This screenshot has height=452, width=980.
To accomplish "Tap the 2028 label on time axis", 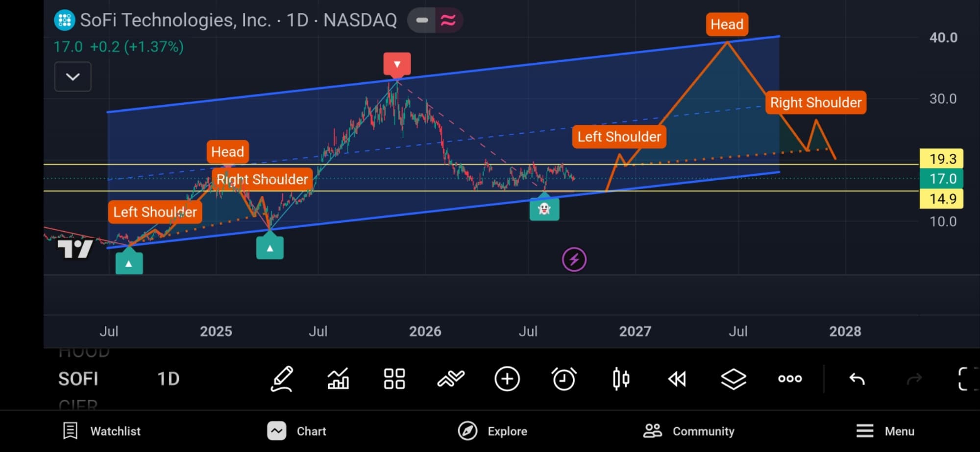I will (x=845, y=332).
